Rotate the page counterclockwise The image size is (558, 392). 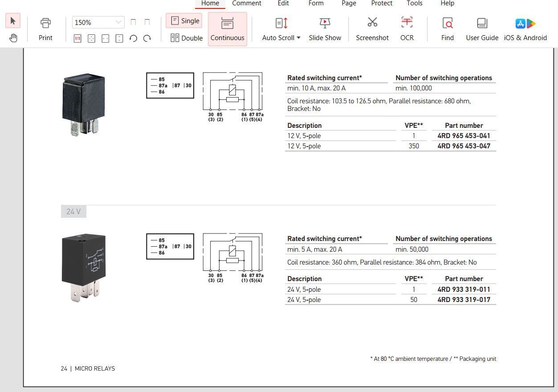pyautogui.click(x=133, y=39)
